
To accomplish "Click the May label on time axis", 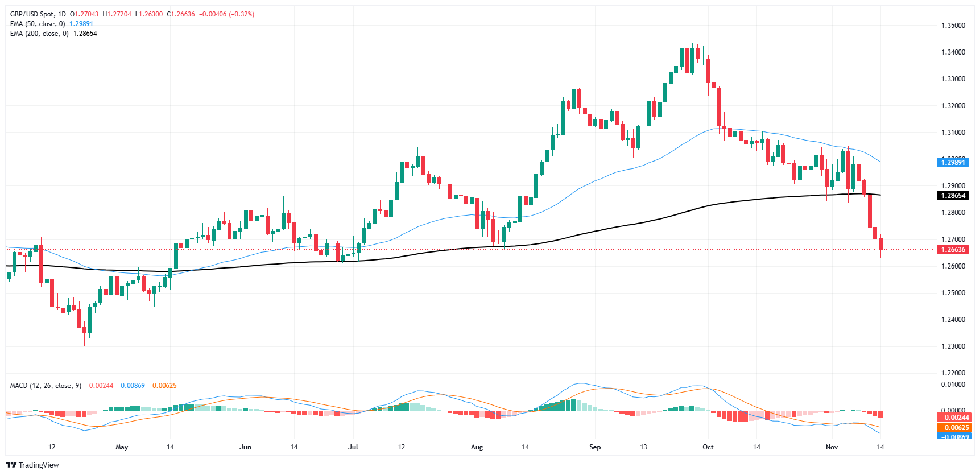I will coord(122,447).
